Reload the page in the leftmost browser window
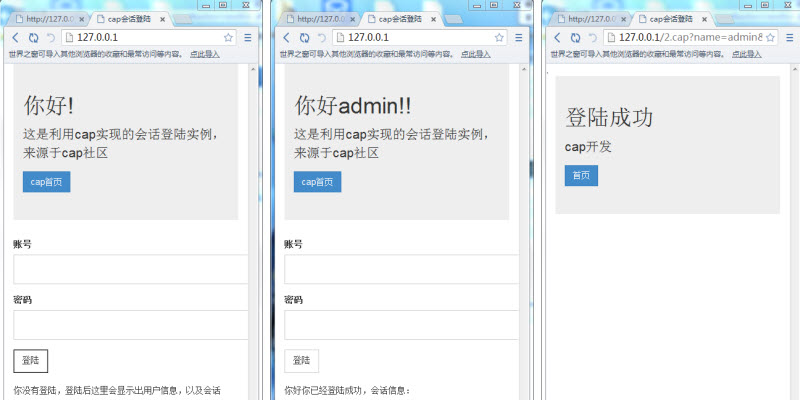The image size is (800, 400). 33,37
